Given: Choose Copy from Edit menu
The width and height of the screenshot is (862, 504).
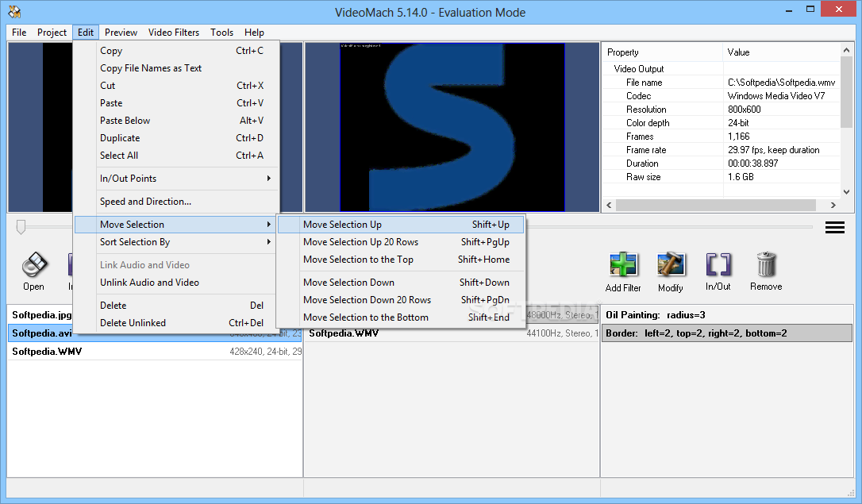Looking at the screenshot, I should click(x=176, y=51).
